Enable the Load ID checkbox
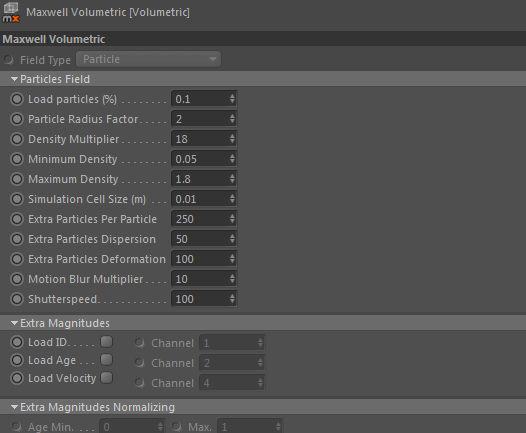The width and height of the screenshot is (526, 433). (x=107, y=342)
